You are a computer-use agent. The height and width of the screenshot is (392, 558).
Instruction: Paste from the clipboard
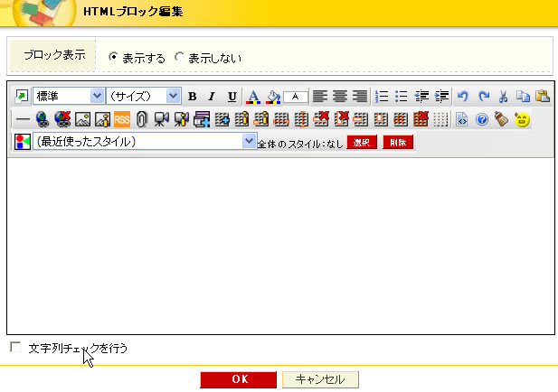(543, 97)
